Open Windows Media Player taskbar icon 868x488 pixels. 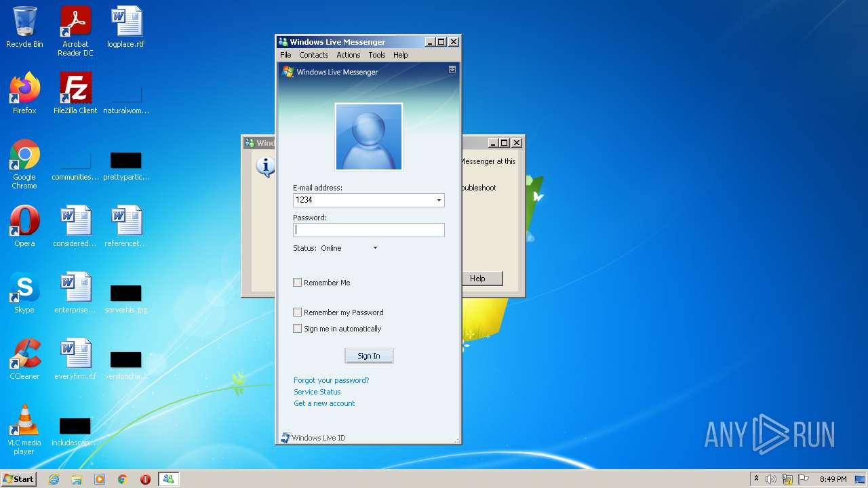coord(100,479)
